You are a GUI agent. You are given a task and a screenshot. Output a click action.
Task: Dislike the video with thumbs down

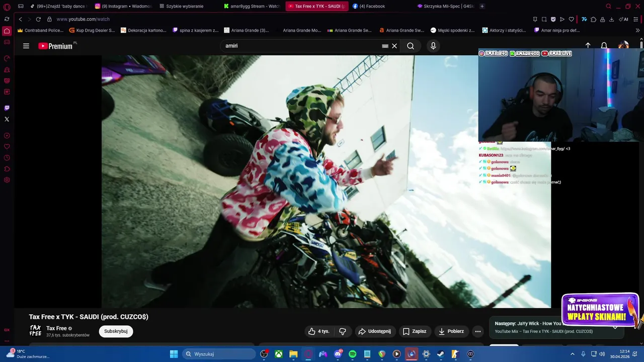pyautogui.click(x=343, y=331)
